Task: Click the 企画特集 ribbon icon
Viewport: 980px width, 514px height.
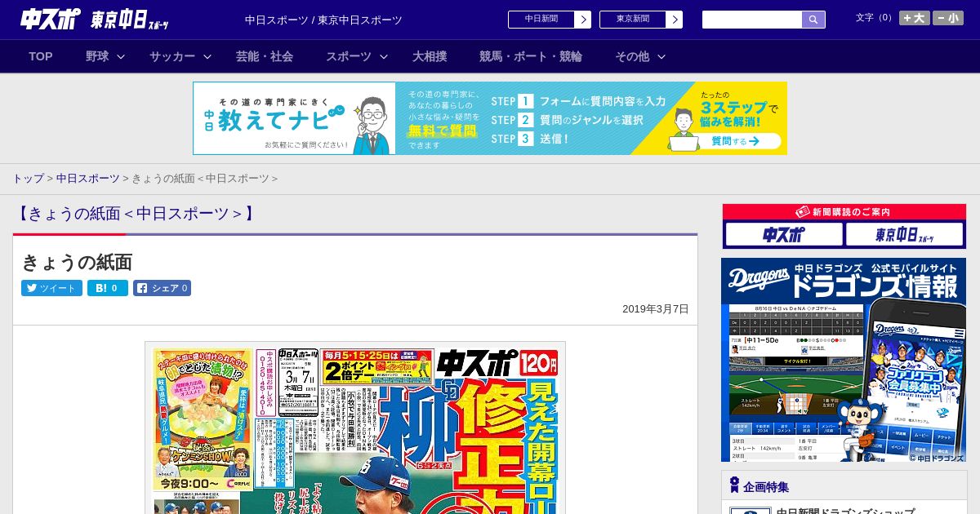Action: click(x=734, y=485)
